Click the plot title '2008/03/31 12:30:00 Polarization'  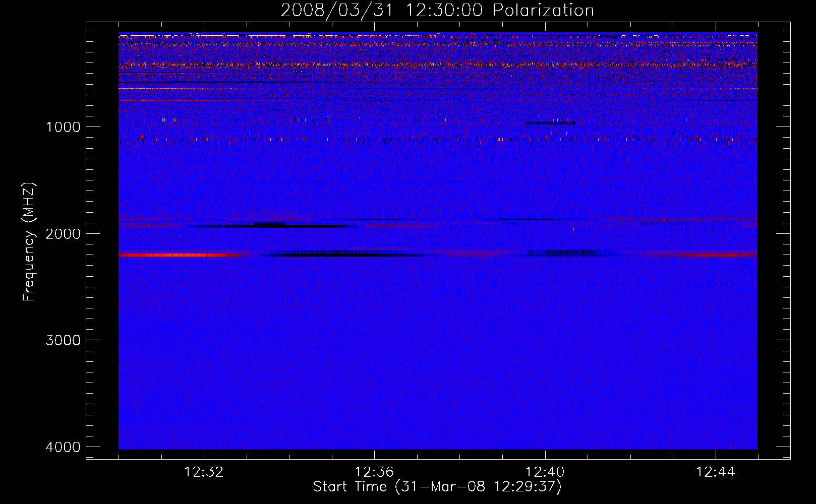point(437,11)
